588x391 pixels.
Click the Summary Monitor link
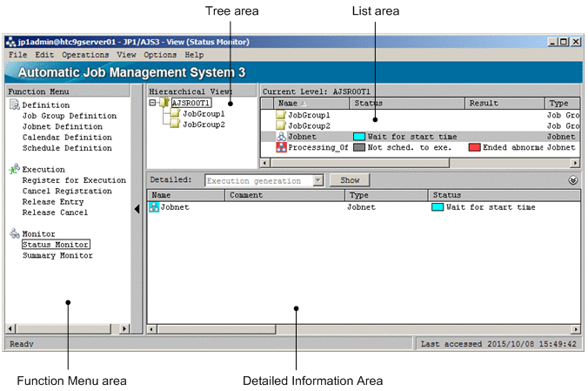[57, 256]
